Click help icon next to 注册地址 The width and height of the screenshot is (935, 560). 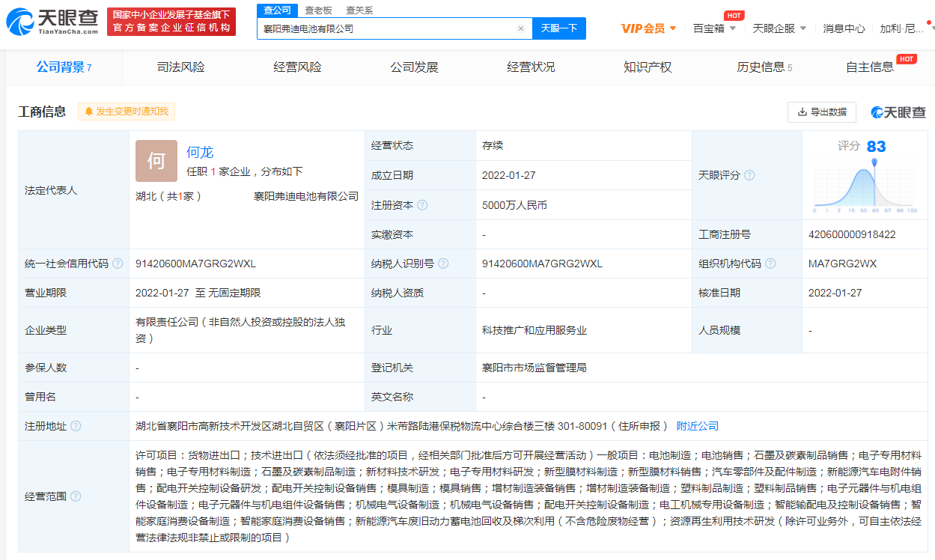[x=76, y=426]
